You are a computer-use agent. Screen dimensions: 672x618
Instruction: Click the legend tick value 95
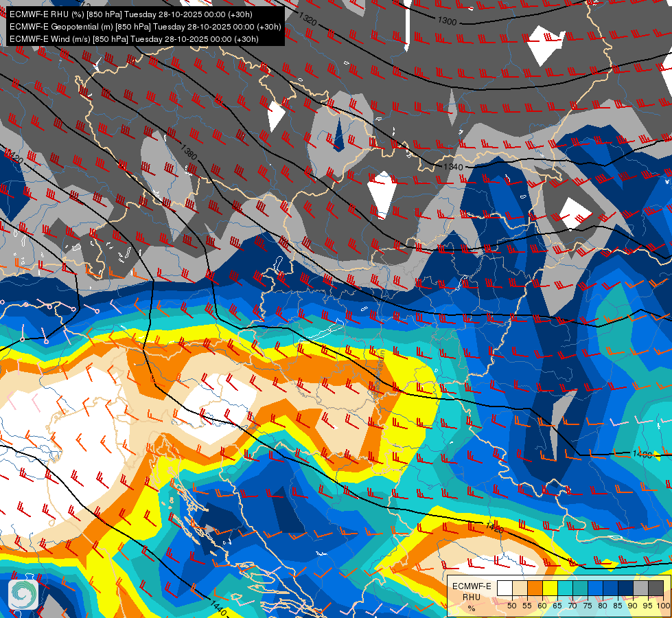[x=647, y=606]
